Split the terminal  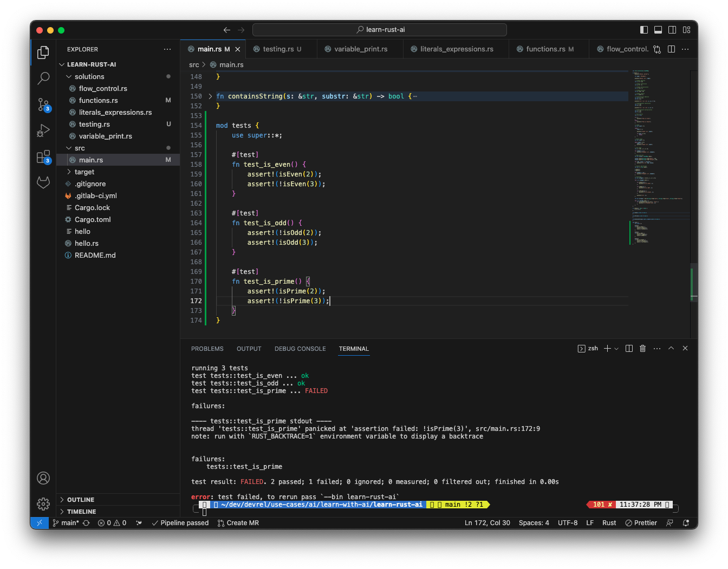pos(629,348)
